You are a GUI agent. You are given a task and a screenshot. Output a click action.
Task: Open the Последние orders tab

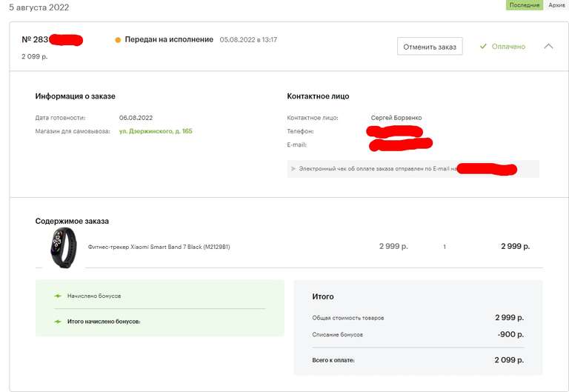pos(525,5)
